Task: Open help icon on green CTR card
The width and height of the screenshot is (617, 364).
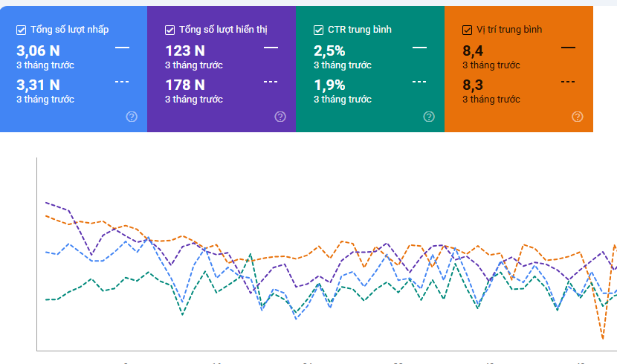Action: (429, 117)
